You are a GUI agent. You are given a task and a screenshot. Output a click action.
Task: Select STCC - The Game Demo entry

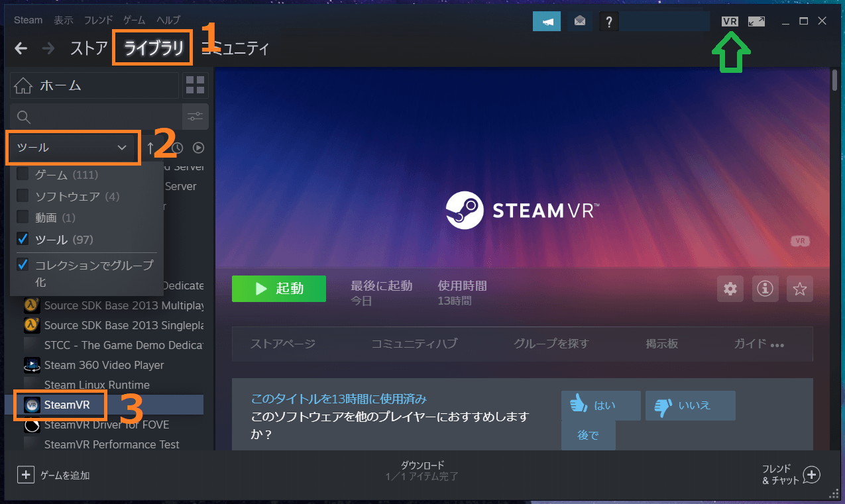coord(123,345)
